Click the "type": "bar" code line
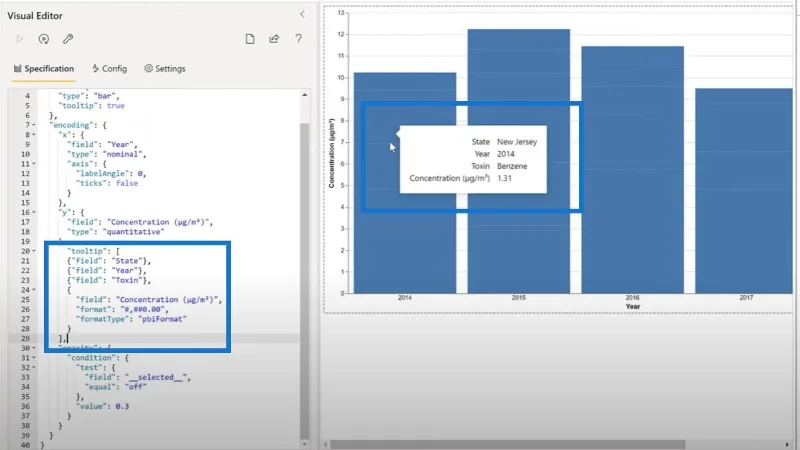 (89, 96)
